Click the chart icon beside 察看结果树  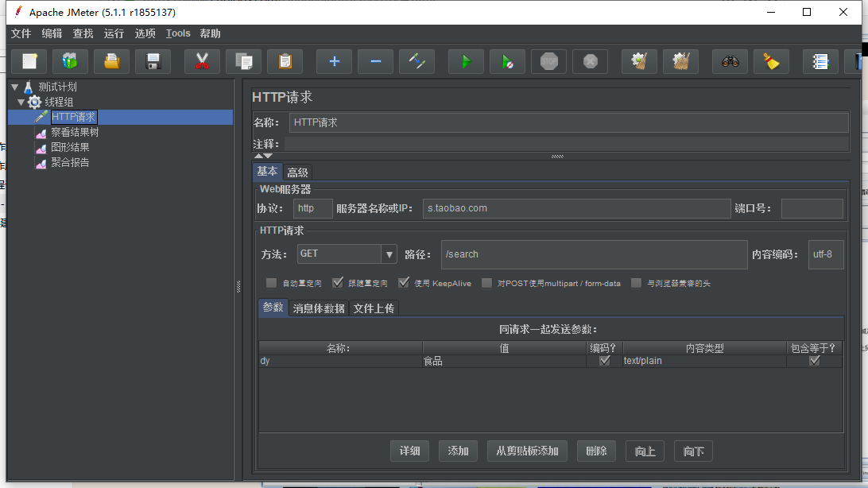point(41,133)
